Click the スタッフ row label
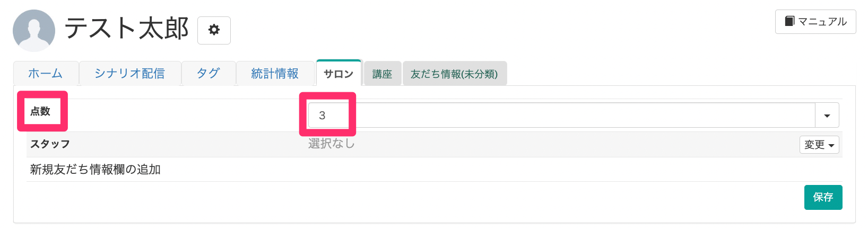Viewport: 868px width, 230px height. tap(50, 144)
